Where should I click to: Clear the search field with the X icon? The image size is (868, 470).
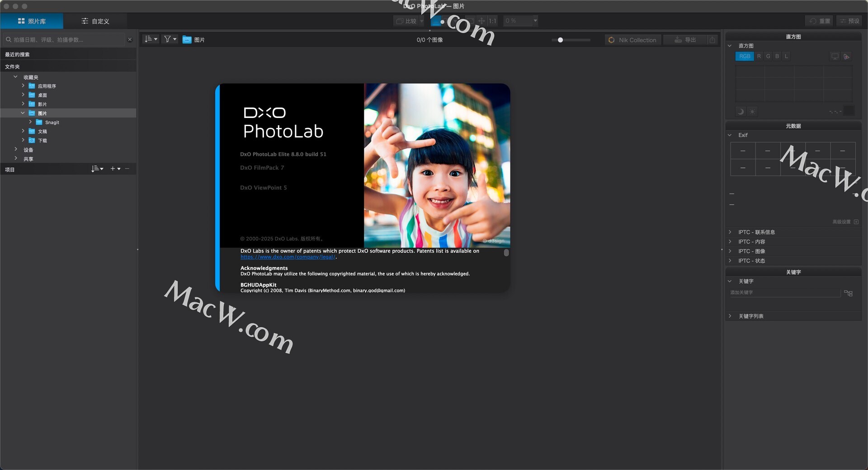(x=130, y=40)
